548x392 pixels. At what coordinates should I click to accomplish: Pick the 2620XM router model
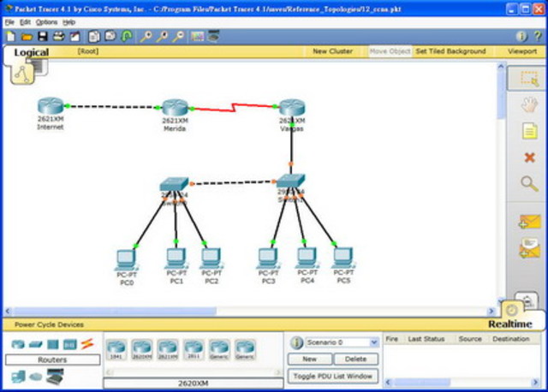point(142,349)
